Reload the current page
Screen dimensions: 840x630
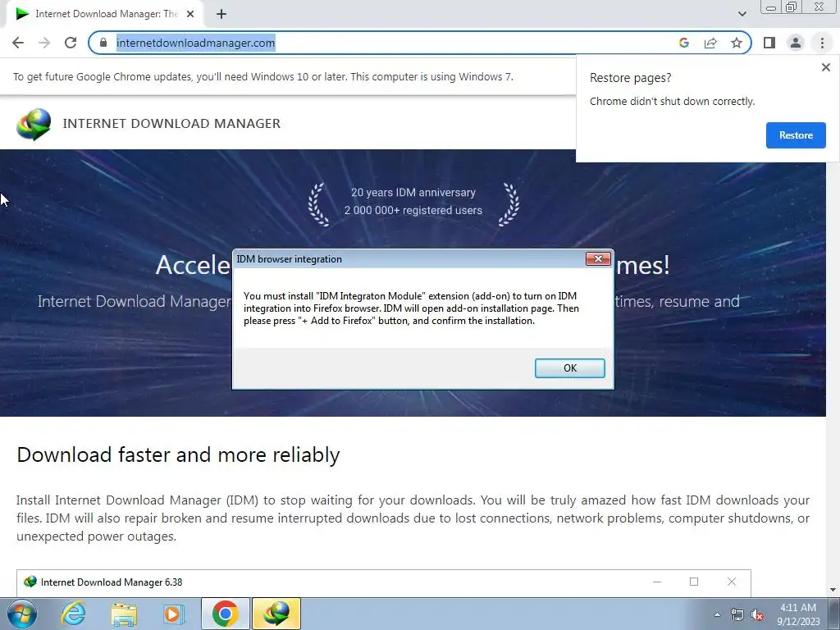pos(71,43)
